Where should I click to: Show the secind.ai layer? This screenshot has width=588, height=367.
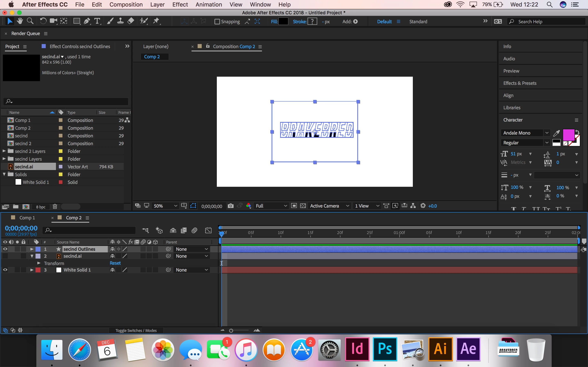click(5, 256)
